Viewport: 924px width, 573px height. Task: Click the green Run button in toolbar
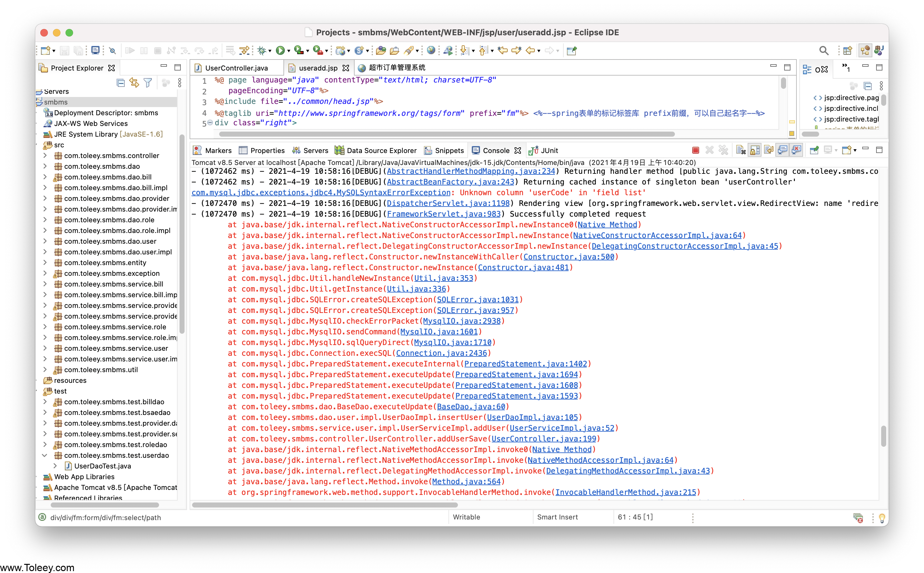(280, 50)
